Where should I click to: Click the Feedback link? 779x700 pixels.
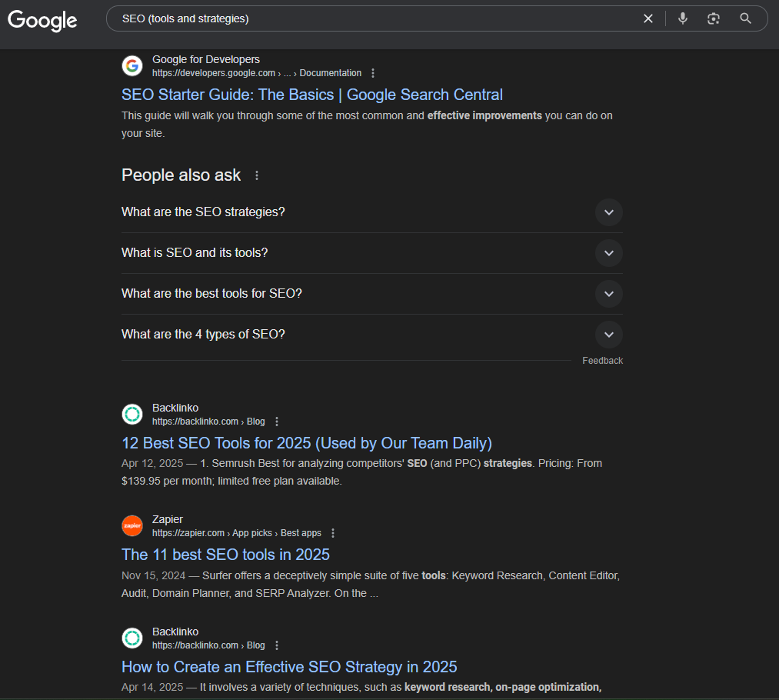(x=602, y=361)
